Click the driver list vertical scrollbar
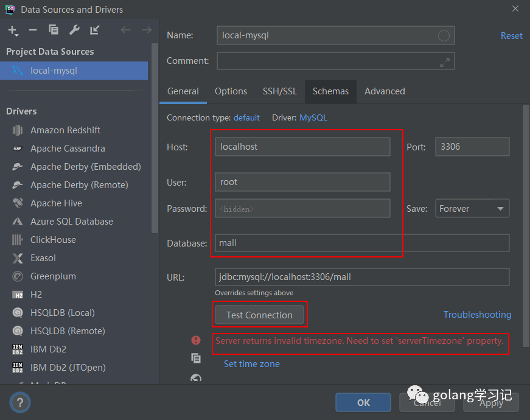Image resolution: width=530 pixels, height=420 pixels. point(155,138)
